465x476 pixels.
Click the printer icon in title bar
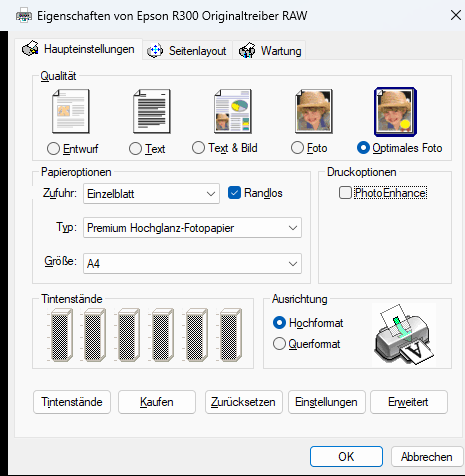pos(24,16)
